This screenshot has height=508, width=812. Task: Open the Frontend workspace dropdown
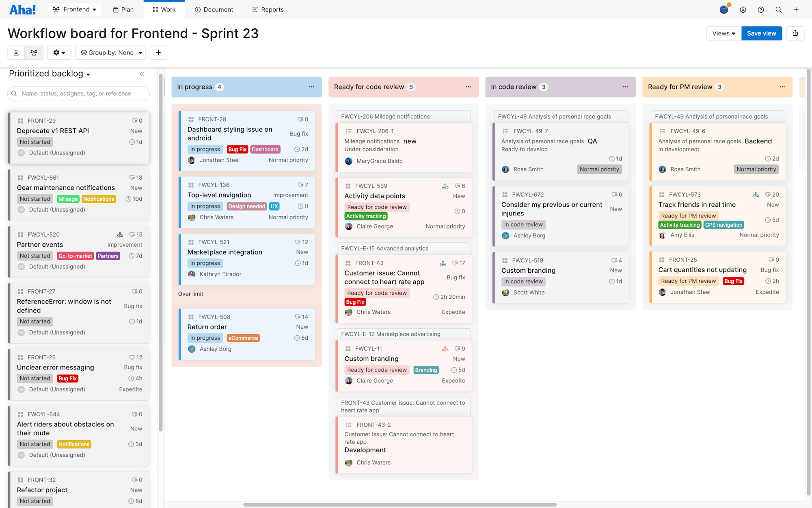coord(75,9)
